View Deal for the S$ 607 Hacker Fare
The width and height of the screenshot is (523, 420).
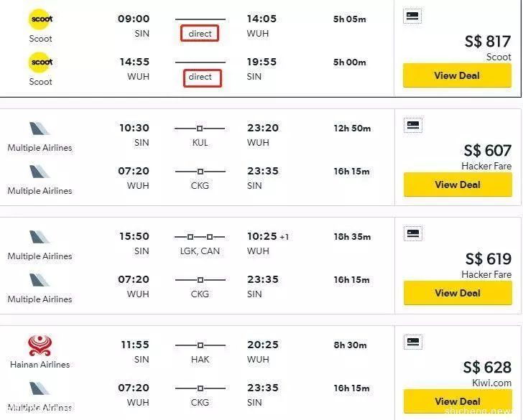(x=458, y=185)
